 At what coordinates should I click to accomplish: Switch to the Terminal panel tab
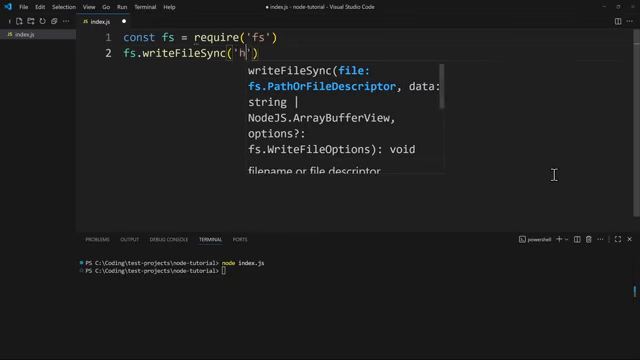pos(210,240)
